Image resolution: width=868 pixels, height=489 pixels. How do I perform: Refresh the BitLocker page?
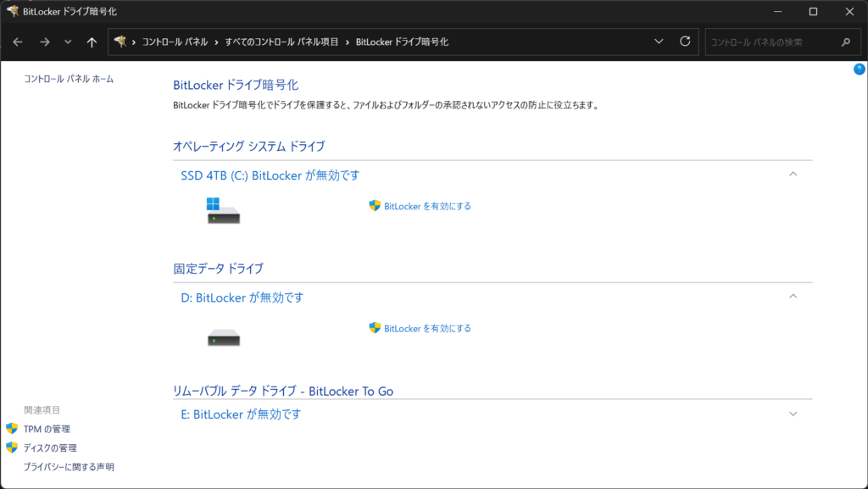[685, 42]
